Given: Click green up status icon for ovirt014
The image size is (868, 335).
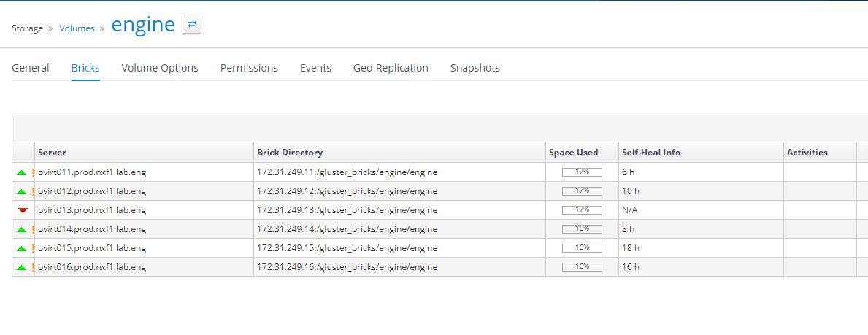Looking at the screenshot, I should tap(22, 229).
